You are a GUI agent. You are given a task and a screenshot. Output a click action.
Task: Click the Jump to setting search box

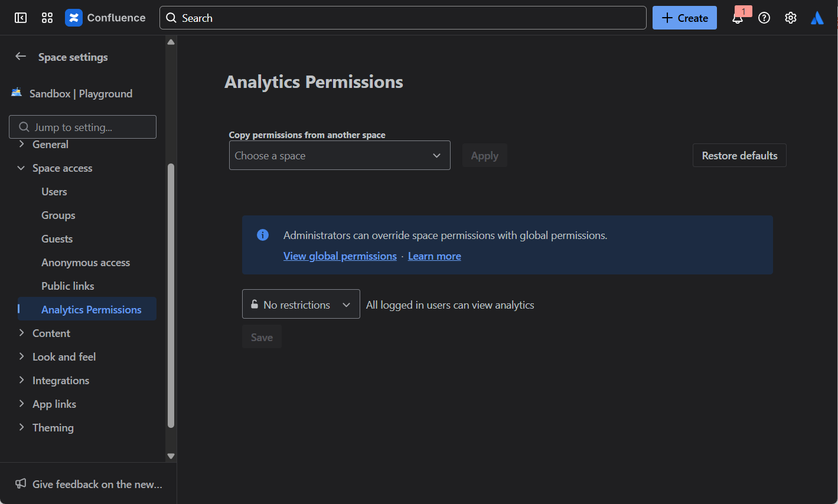[83, 126]
